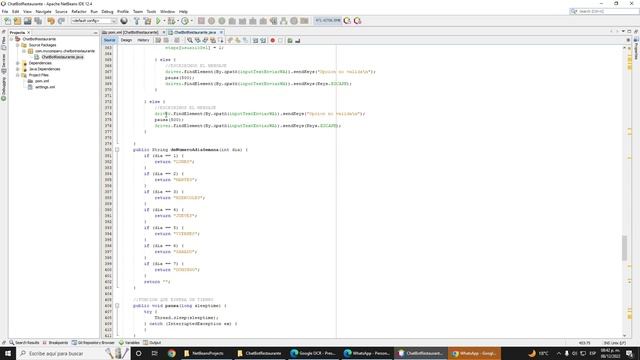Click the Clean and Build Project icon

coord(147,21)
